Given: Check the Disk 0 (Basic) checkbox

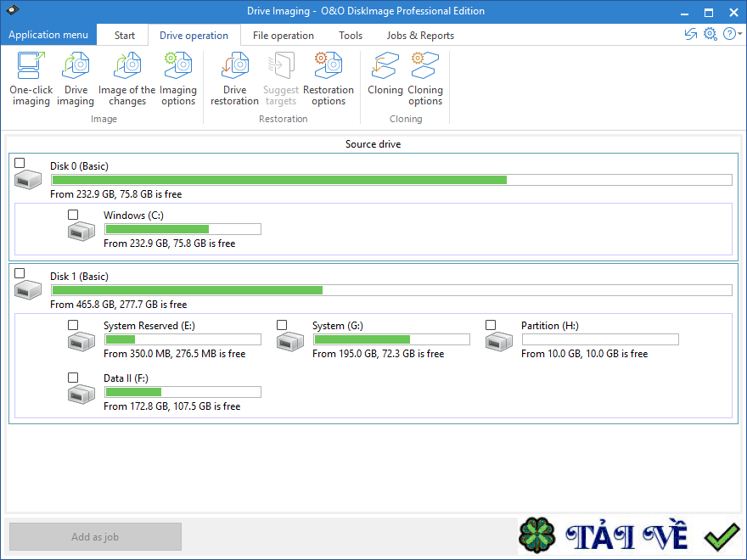Looking at the screenshot, I should 20,163.
